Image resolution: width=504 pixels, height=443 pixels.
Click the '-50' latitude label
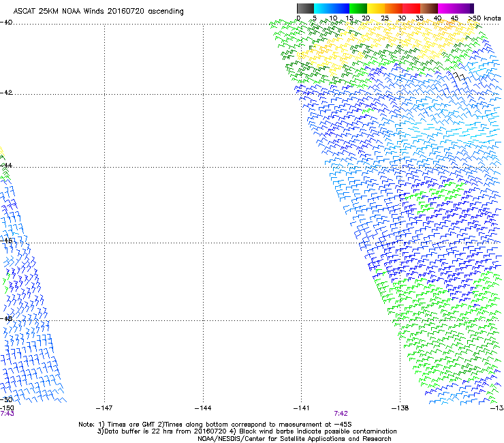(x=6, y=399)
